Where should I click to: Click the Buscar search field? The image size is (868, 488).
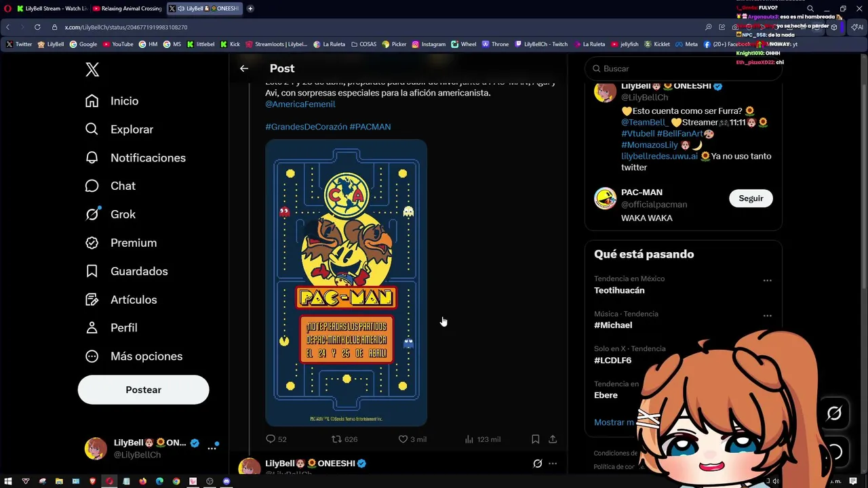(684, 68)
